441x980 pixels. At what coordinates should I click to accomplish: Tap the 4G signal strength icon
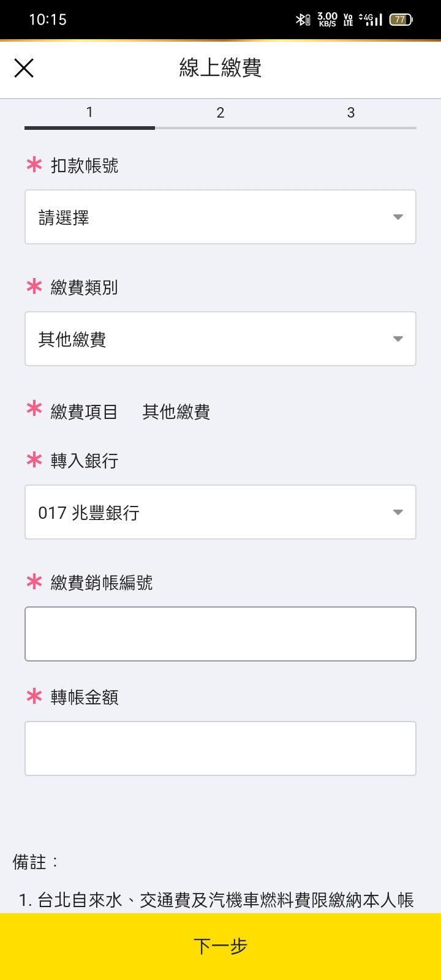[x=371, y=20]
